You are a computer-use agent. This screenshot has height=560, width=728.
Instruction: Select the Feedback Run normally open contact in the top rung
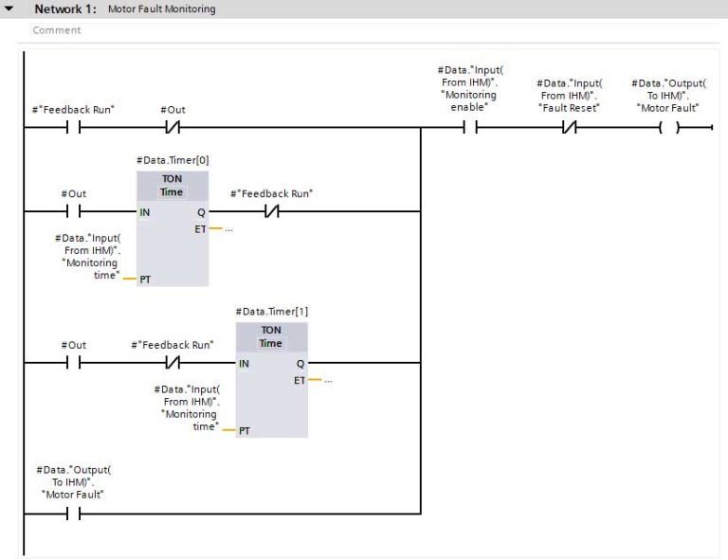pos(73,128)
